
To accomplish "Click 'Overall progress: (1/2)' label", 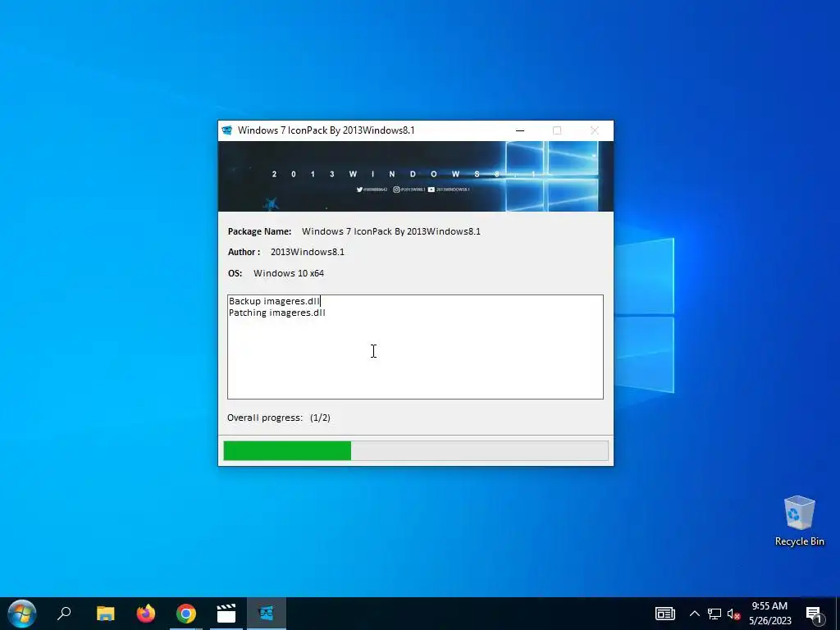I will pyautogui.click(x=279, y=418).
